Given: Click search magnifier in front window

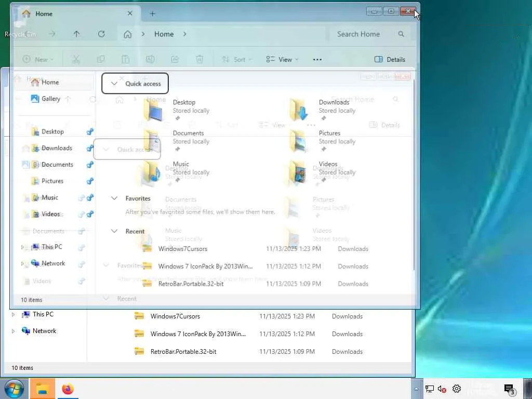Looking at the screenshot, I should click(401, 34).
